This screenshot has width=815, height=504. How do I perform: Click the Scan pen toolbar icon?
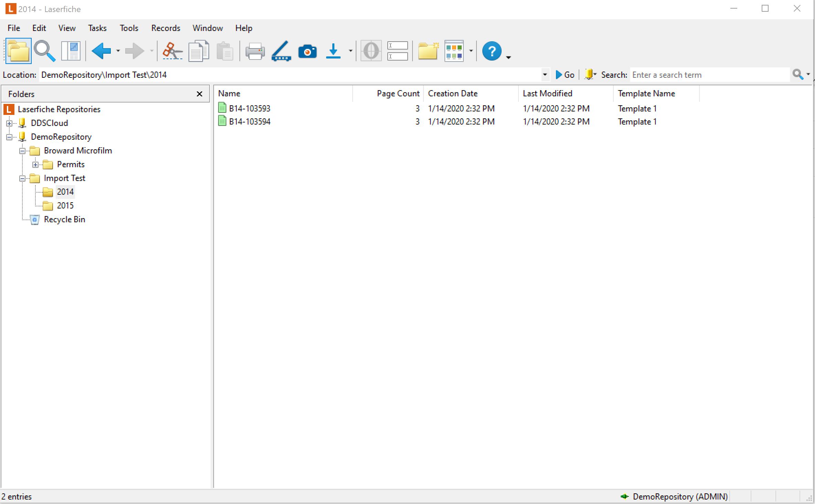(281, 51)
